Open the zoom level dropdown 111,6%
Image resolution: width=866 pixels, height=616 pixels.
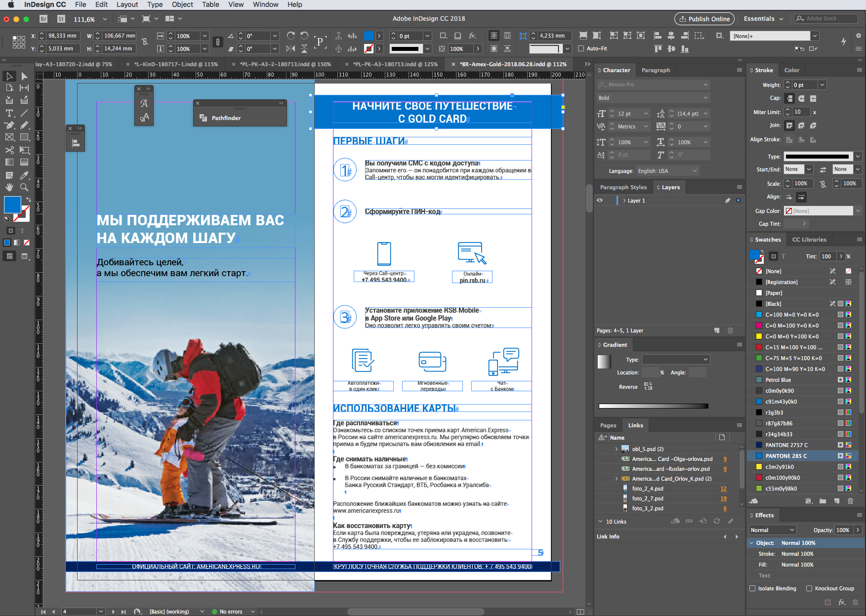(x=105, y=19)
